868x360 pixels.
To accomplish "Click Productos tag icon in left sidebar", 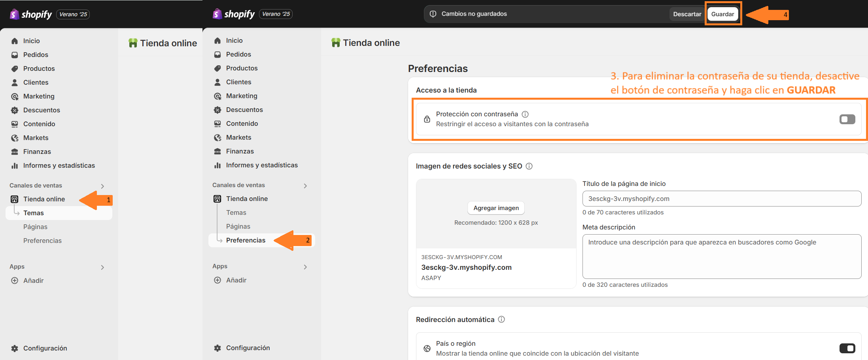I will pyautogui.click(x=15, y=68).
